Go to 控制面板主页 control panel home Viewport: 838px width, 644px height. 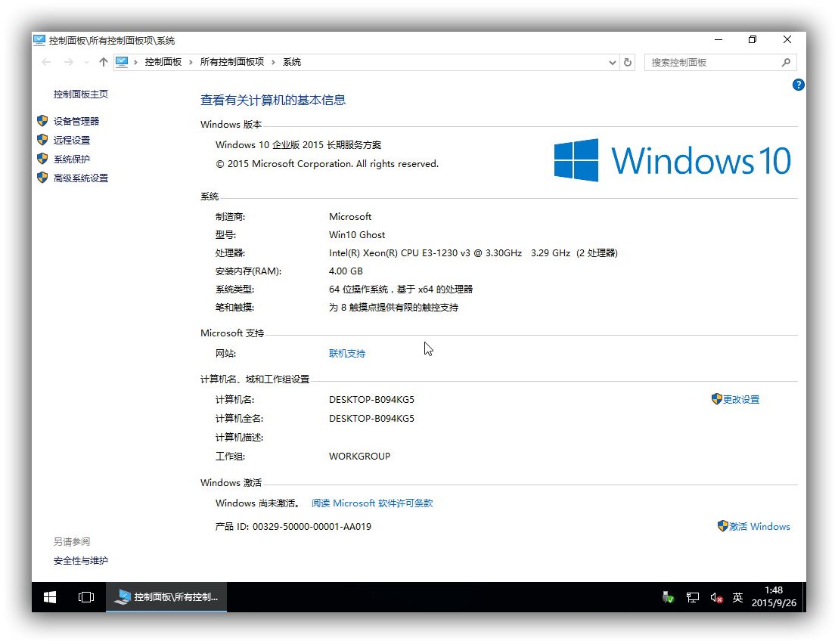click(81, 94)
